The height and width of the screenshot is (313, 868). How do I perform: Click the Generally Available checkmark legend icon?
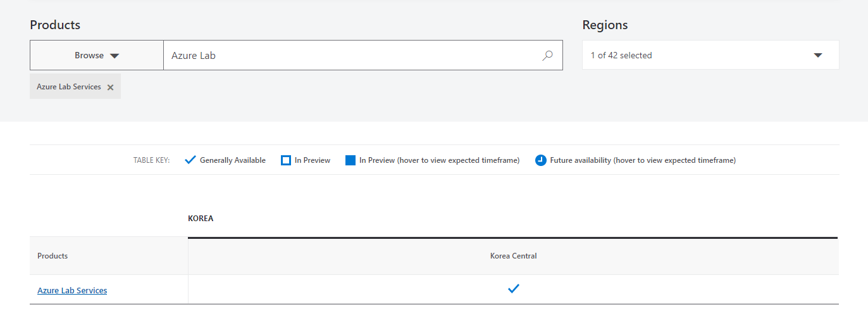coord(190,160)
